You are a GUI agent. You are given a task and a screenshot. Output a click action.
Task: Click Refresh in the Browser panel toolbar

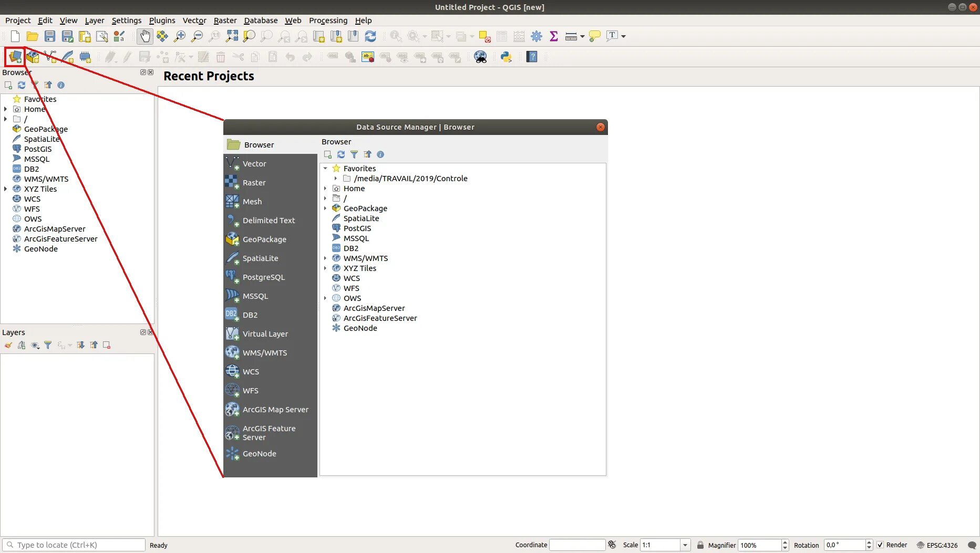point(22,85)
